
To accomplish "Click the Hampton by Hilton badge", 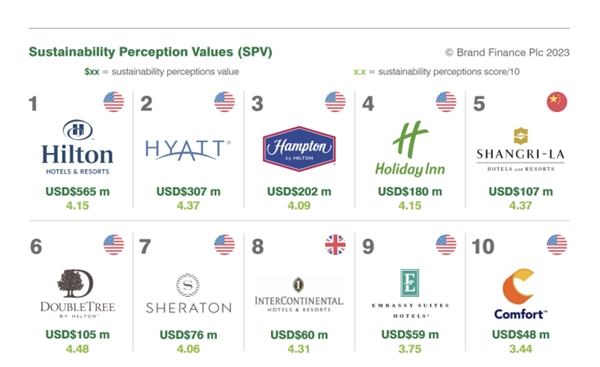I will point(299,148).
